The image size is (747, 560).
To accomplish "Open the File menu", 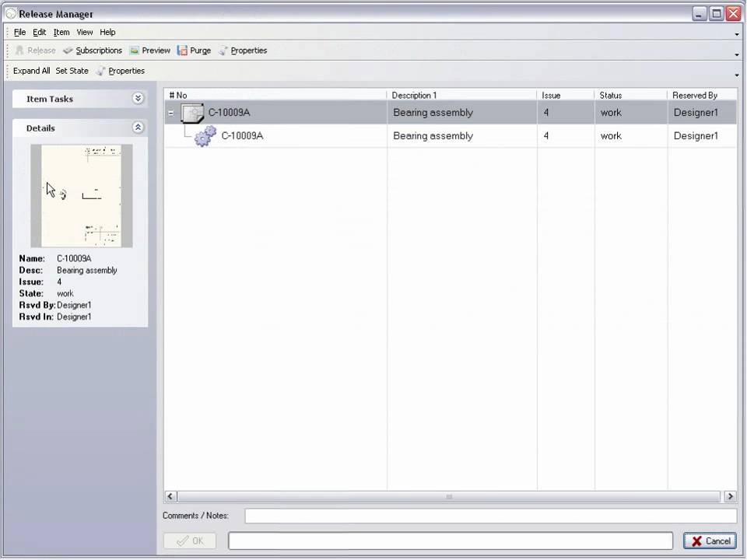I will coord(20,33).
